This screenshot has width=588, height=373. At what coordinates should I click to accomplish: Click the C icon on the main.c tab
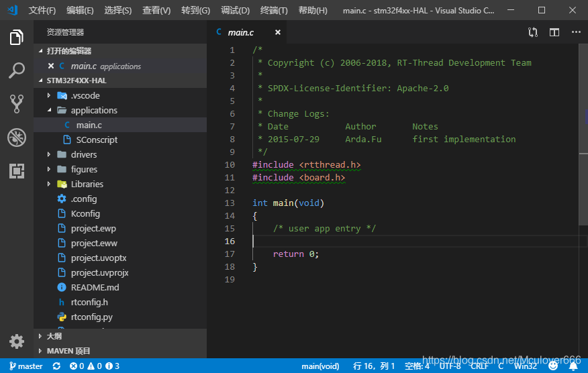click(219, 32)
